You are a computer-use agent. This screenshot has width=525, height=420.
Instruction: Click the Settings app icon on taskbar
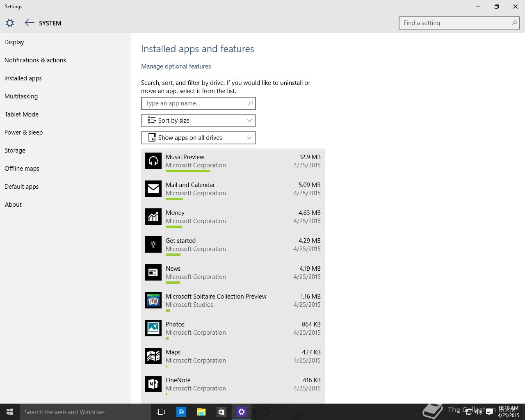coord(241,412)
